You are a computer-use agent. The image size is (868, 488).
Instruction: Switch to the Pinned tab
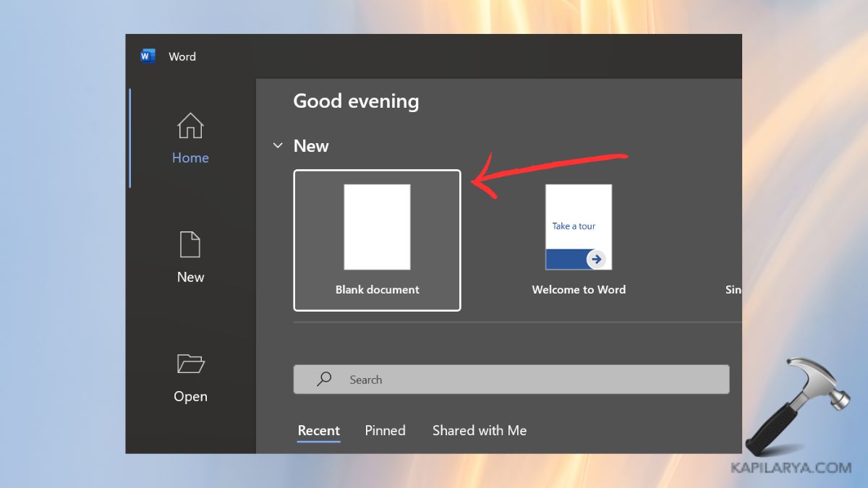pyautogui.click(x=385, y=431)
